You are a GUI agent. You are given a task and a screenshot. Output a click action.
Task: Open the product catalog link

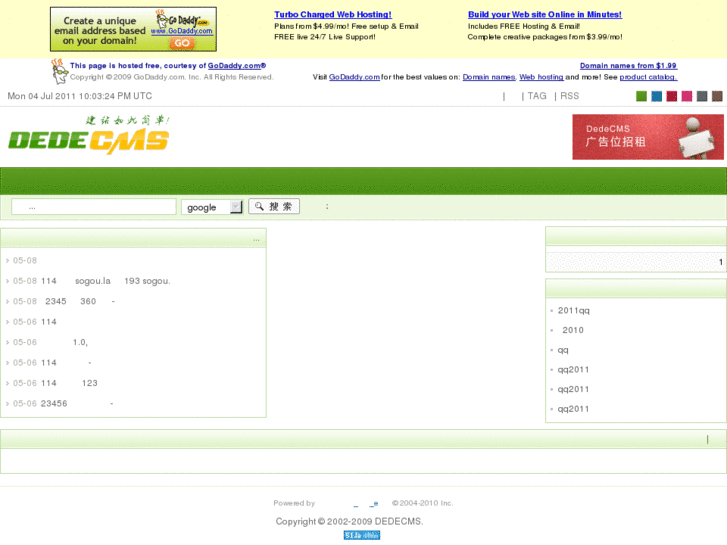pos(648,77)
